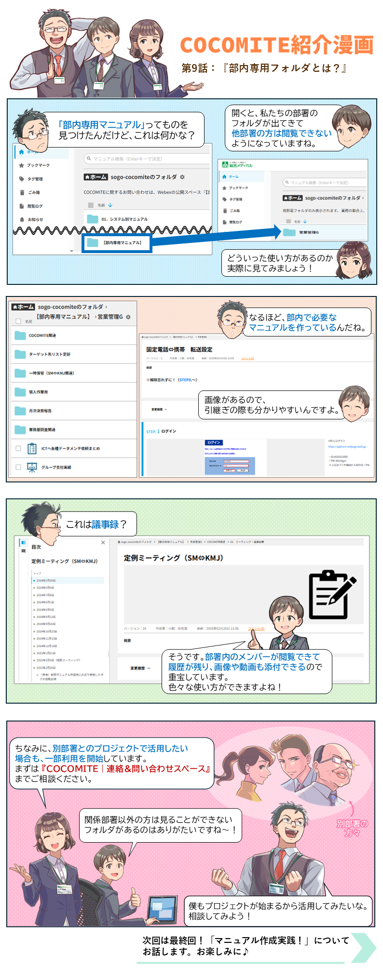Open コメント(0) link in 転送設定 manual
The image size is (383, 980).
coord(247,358)
